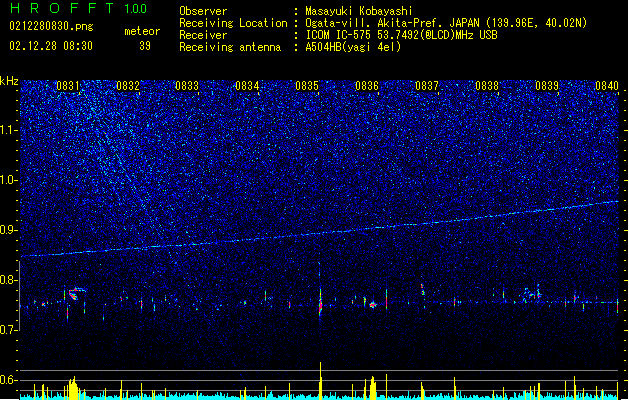Click the HROFFT title text
This screenshot has width=629, height=400.
62,8
